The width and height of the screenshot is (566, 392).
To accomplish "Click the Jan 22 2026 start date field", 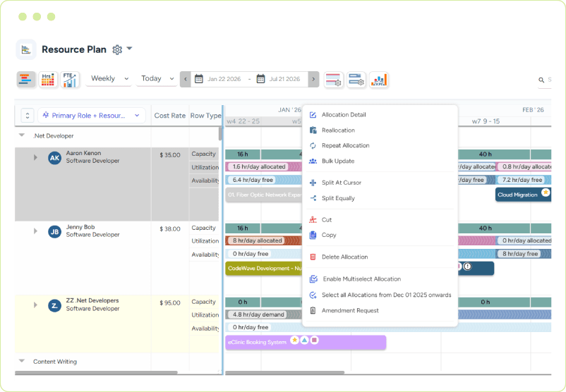I will [224, 79].
